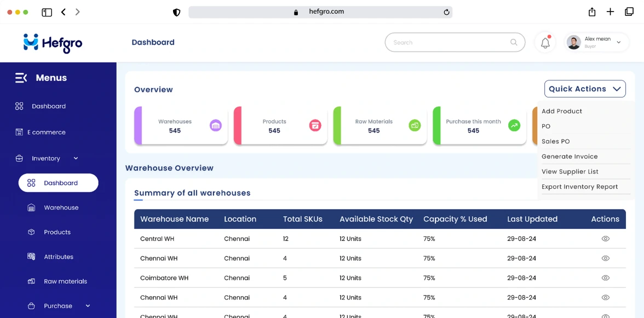This screenshot has width=644, height=318.
Task: Click the Products card red icon
Action: click(x=315, y=125)
